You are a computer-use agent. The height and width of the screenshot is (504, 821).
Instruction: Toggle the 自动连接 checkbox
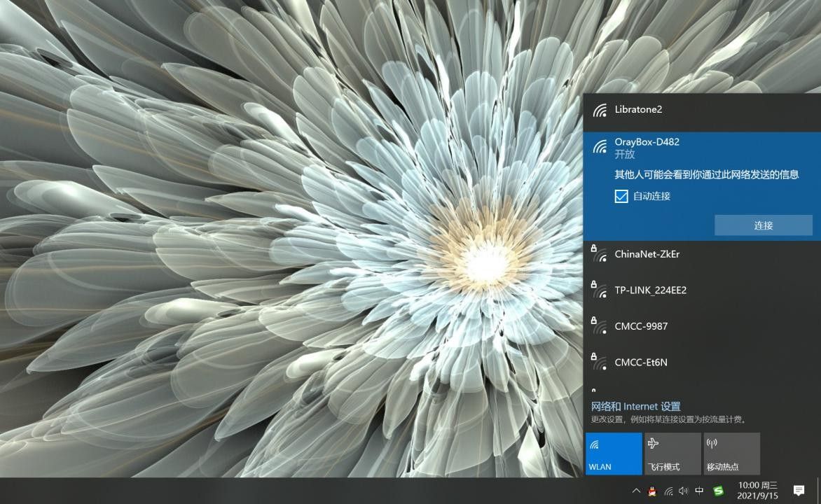tap(621, 196)
